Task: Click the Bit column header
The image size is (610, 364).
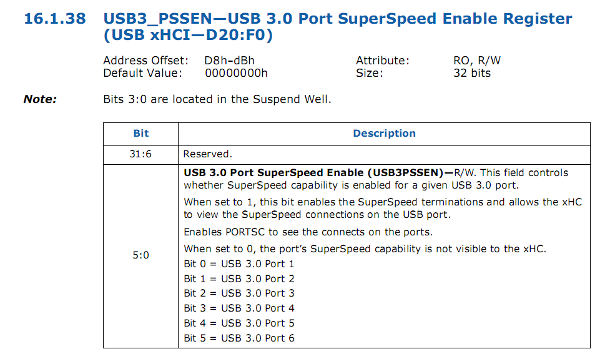Action: point(141,134)
